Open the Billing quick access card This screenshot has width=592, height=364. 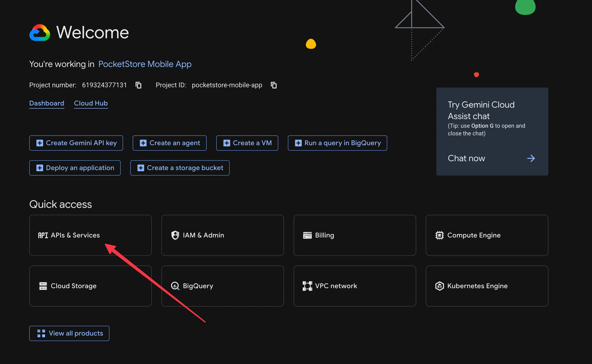355,235
